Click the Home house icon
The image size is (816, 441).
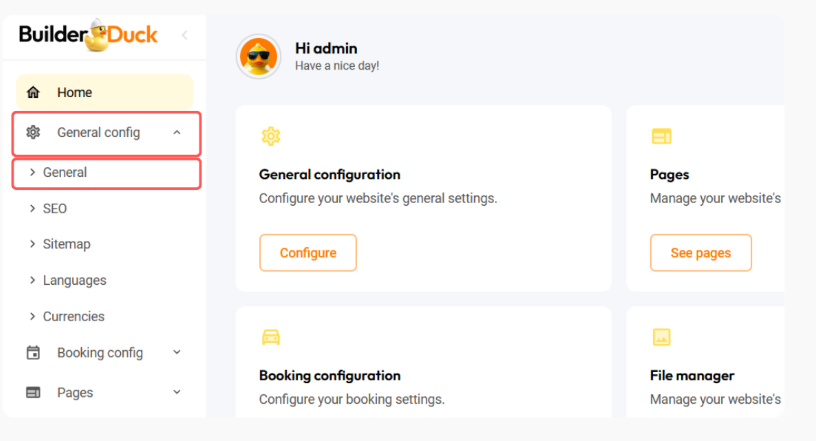click(33, 93)
